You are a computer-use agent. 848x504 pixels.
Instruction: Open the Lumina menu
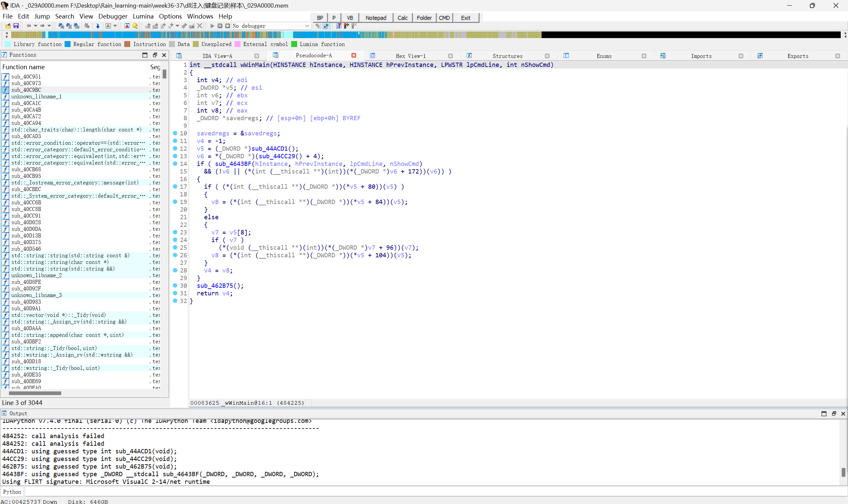(x=143, y=16)
